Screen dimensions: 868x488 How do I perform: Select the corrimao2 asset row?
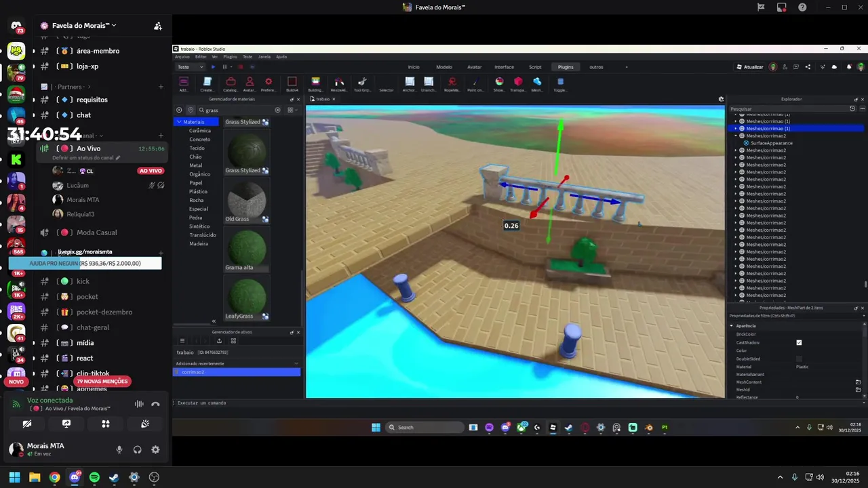coord(237,372)
